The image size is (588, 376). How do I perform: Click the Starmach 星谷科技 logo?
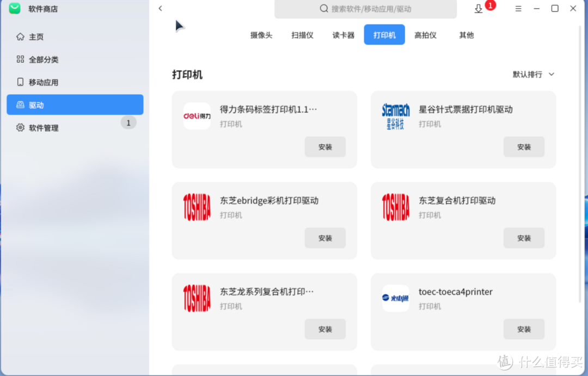point(396,116)
